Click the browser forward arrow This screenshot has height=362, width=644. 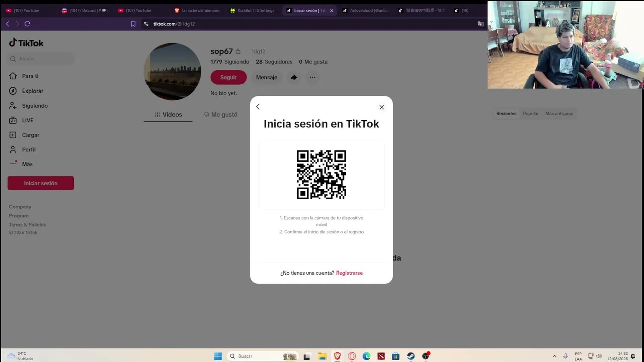17,24
